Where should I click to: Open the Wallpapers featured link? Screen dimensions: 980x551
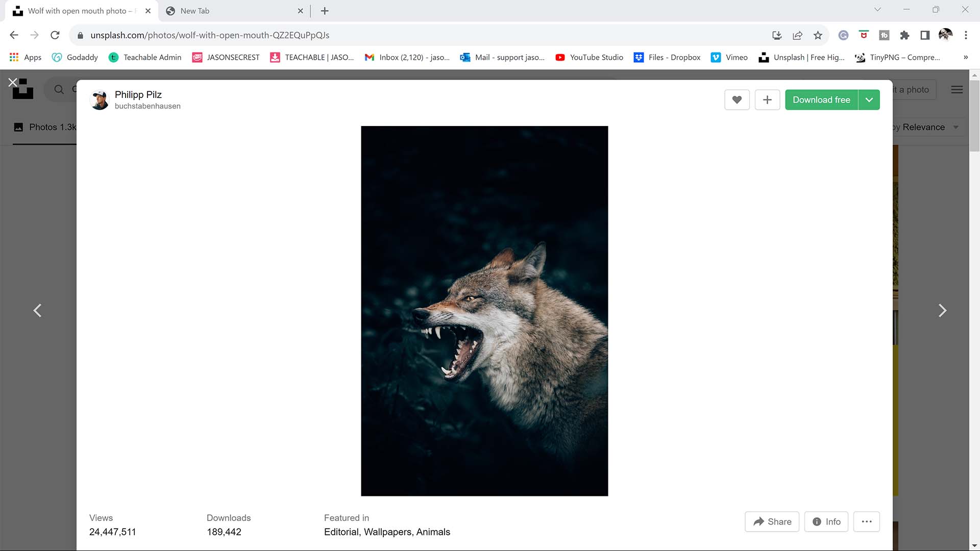388,532
